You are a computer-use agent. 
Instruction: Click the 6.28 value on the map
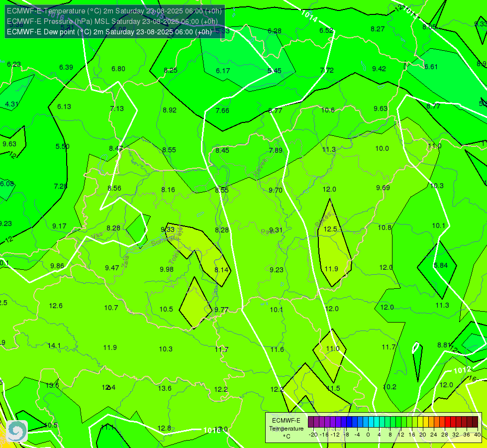point(275,31)
